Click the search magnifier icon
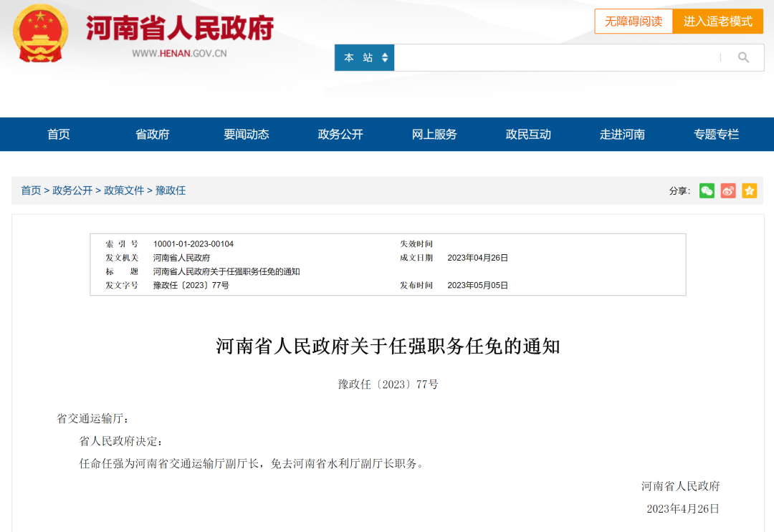Viewport: 774px width, 532px height. click(743, 58)
